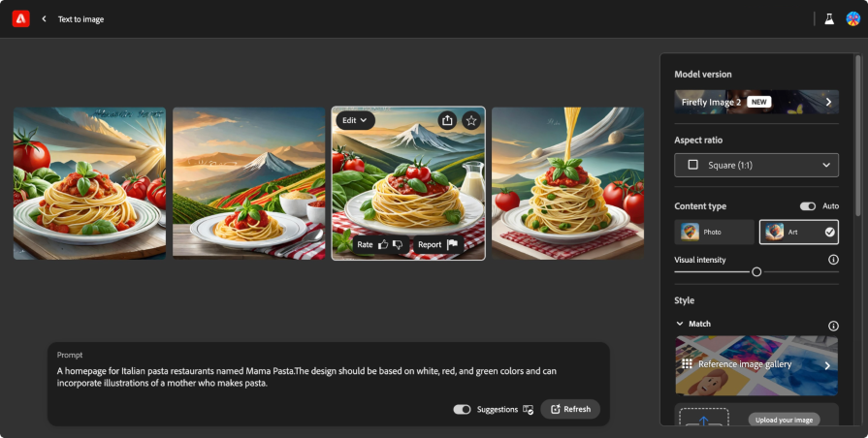Image resolution: width=868 pixels, height=438 pixels.
Task: Click the Refresh button
Action: click(570, 409)
